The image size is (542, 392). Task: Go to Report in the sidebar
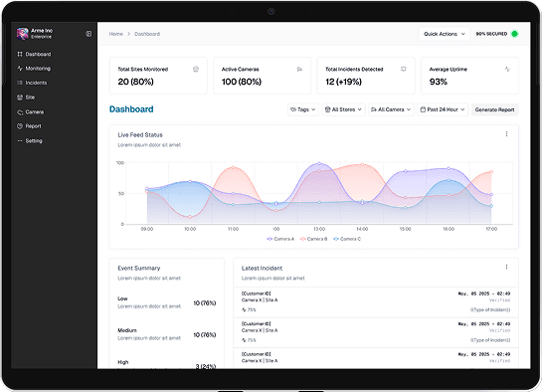point(35,126)
